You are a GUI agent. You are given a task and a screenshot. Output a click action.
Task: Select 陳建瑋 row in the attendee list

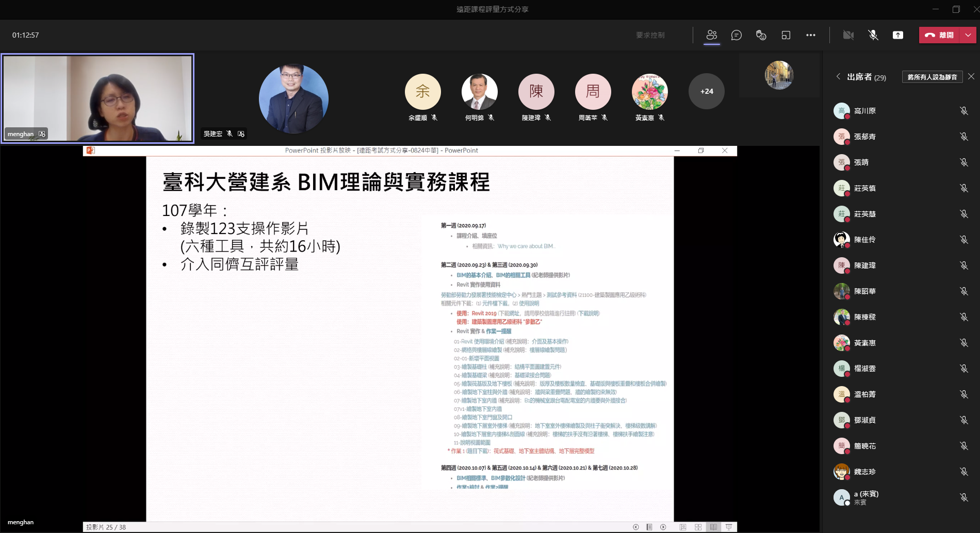click(x=902, y=265)
